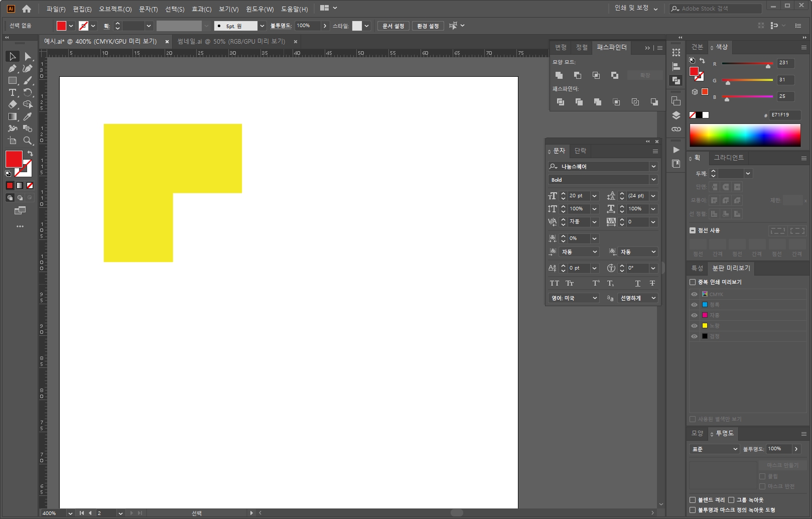The image size is (812, 519).
Task: Select the Eyedropper tool
Action: tap(28, 116)
